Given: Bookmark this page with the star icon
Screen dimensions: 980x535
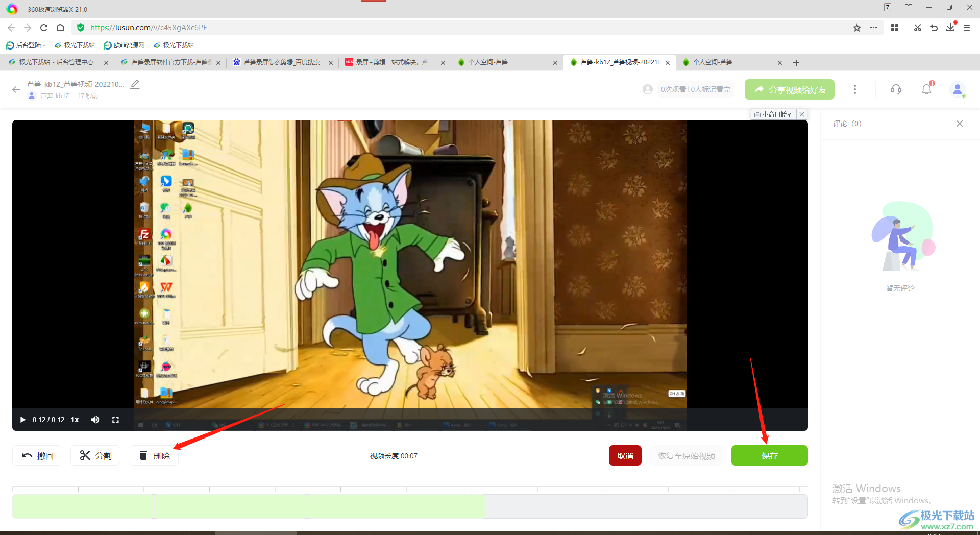Looking at the screenshot, I should 857,28.
